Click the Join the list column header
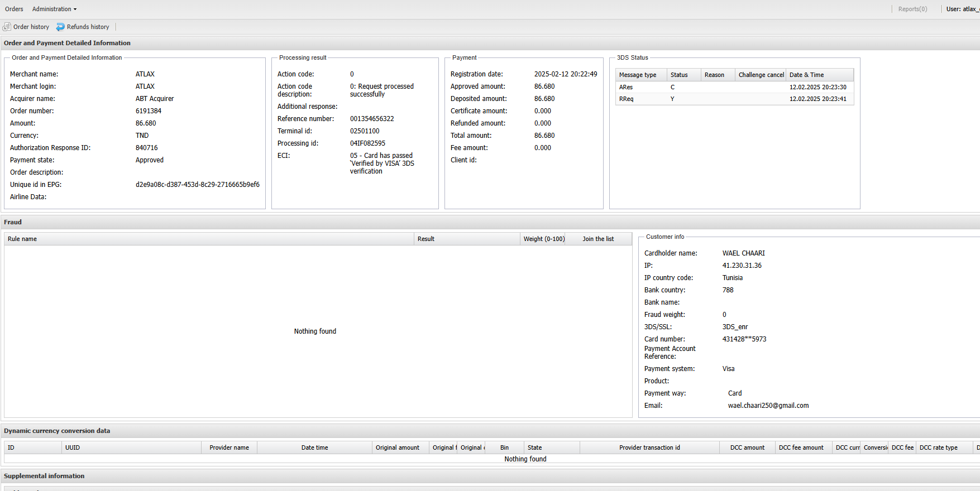The width and height of the screenshot is (980, 491). pos(597,239)
